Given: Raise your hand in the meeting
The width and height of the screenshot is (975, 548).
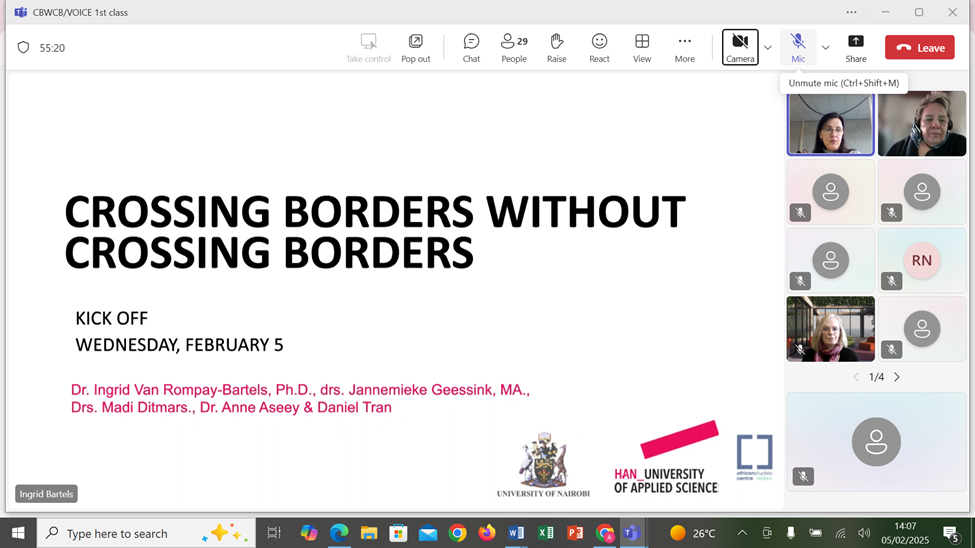Looking at the screenshot, I should coord(557,47).
